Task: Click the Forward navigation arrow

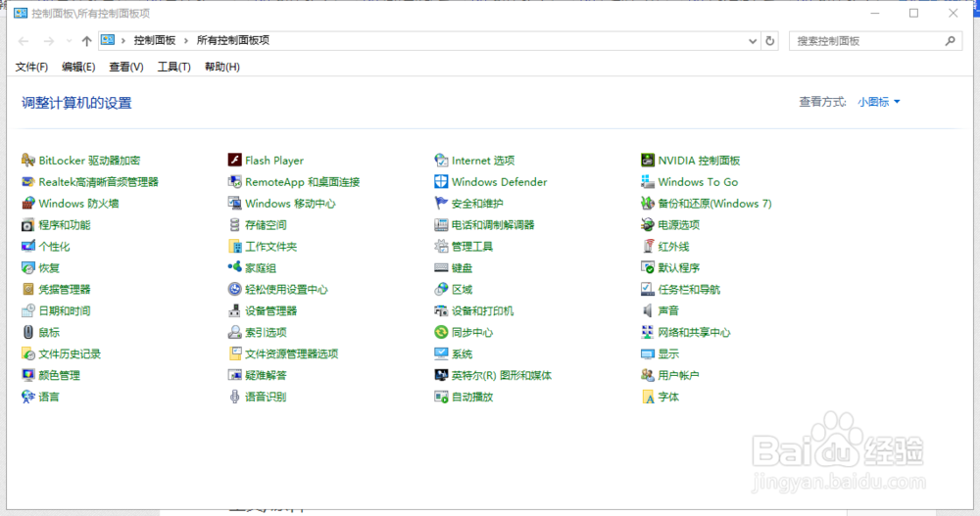Action: pyautogui.click(x=49, y=41)
